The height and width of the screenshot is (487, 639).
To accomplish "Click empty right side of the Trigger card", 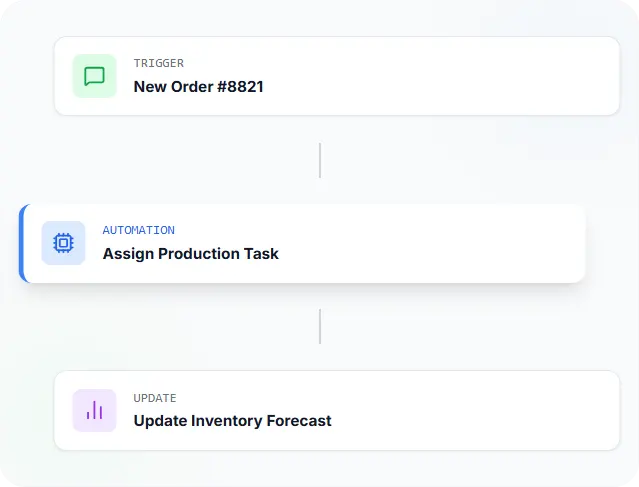I will pyautogui.click(x=480, y=77).
